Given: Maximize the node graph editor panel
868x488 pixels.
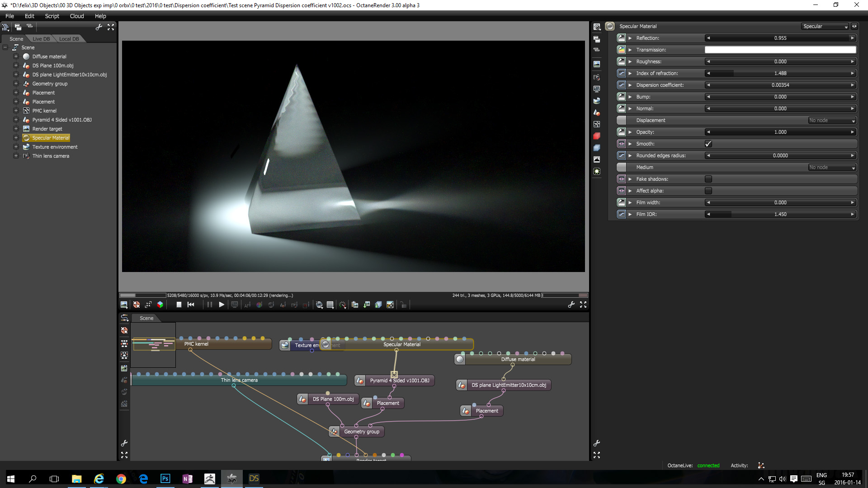Looking at the screenshot, I should [124, 455].
